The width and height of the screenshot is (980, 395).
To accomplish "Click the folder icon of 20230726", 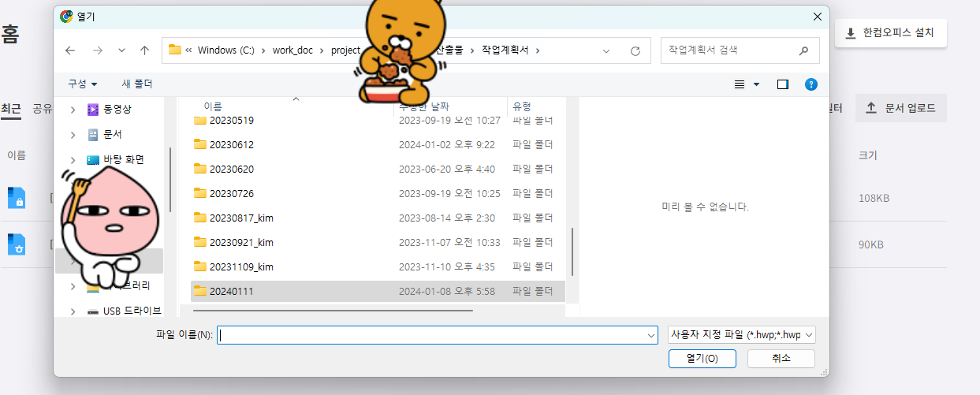I will coord(200,194).
